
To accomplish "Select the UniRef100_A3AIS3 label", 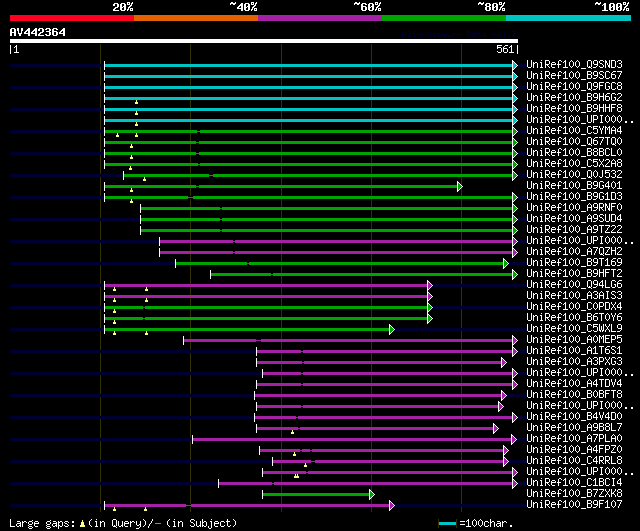I will click(574, 296).
